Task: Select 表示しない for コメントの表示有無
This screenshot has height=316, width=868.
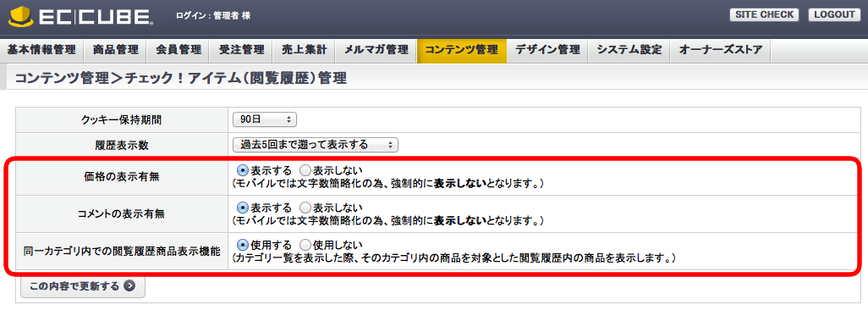Action: [305, 208]
